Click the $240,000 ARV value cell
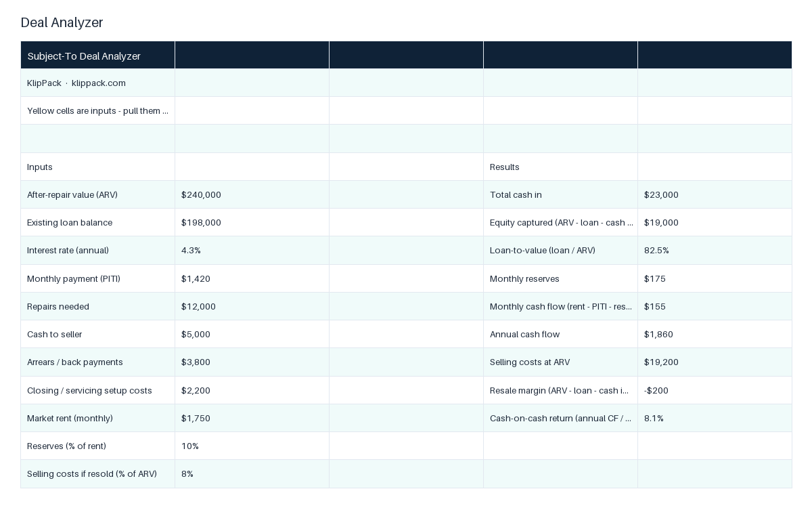The image size is (812, 508). [x=252, y=194]
